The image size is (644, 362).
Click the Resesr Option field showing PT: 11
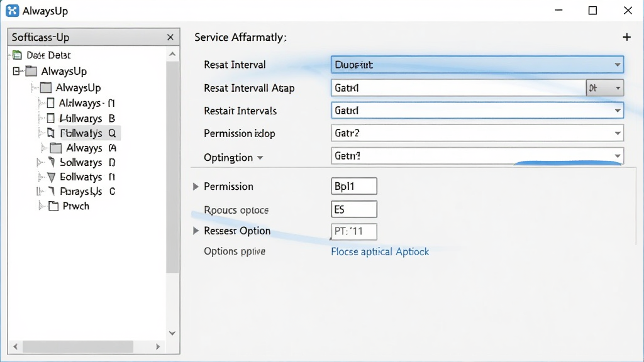(x=354, y=231)
